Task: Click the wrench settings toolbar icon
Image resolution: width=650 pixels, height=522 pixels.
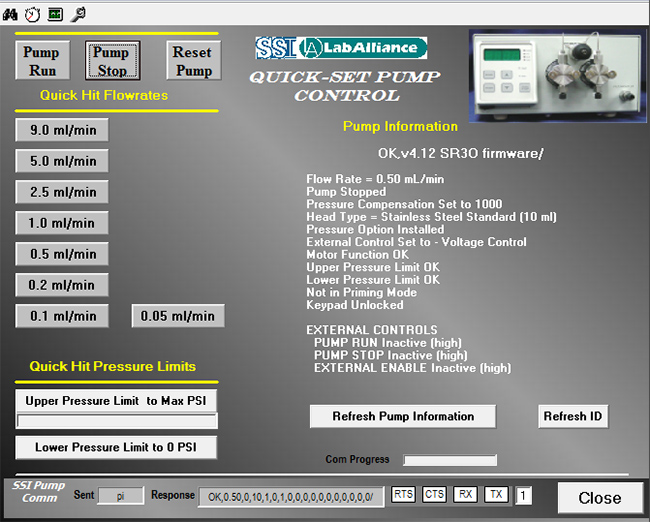Action: click(78, 14)
